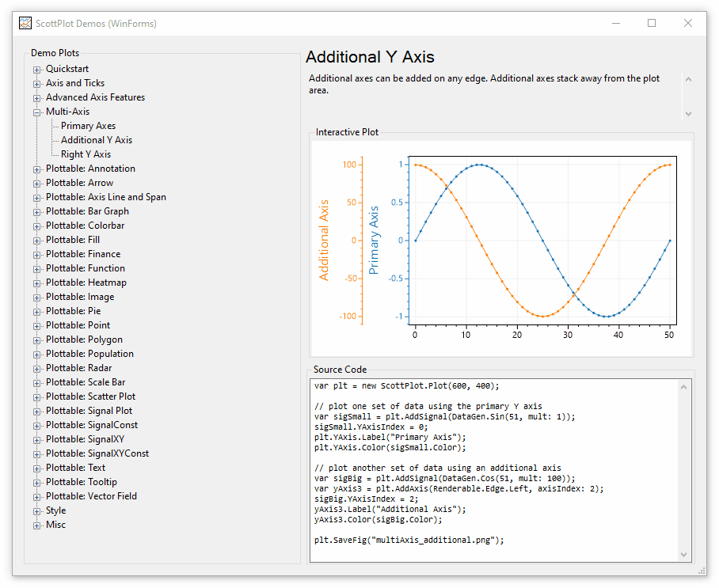Open the Right Y Axis demo

(x=86, y=154)
